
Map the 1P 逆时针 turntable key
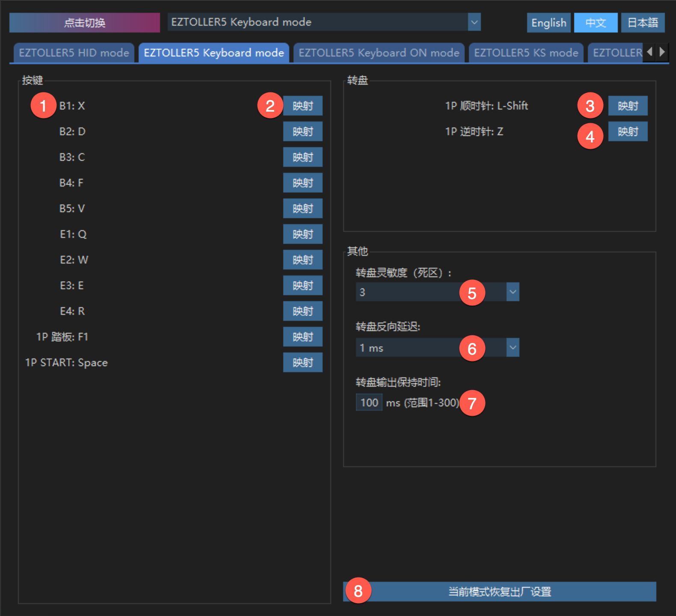tap(628, 131)
